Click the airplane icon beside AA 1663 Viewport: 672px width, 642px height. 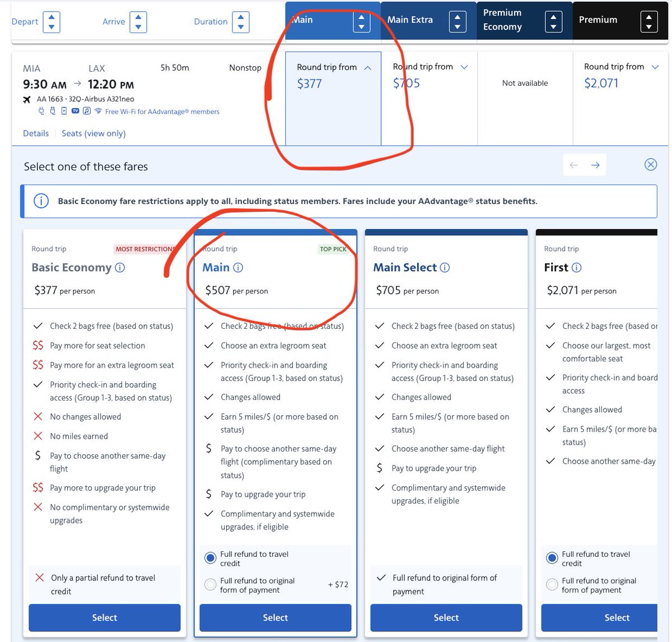point(26,99)
